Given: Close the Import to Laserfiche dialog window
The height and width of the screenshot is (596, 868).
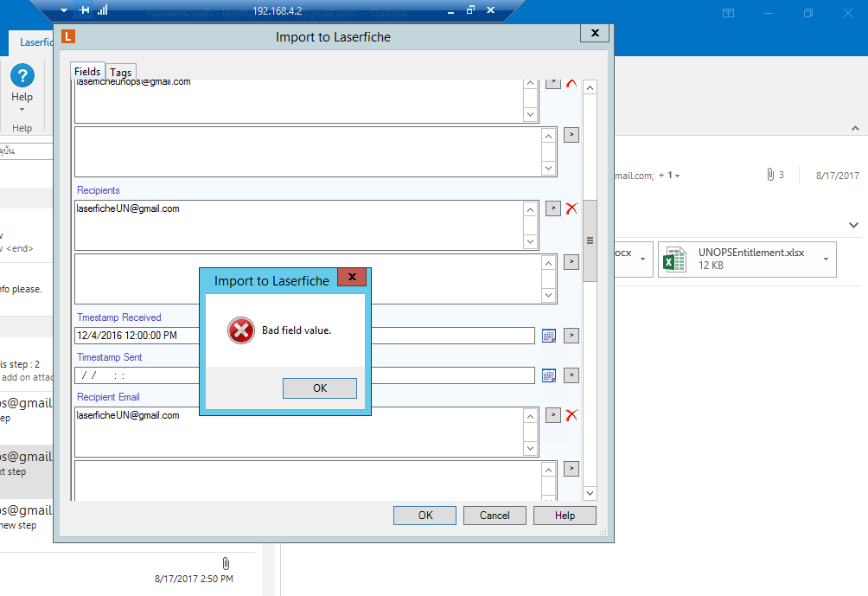Looking at the screenshot, I should click(595, 33).
